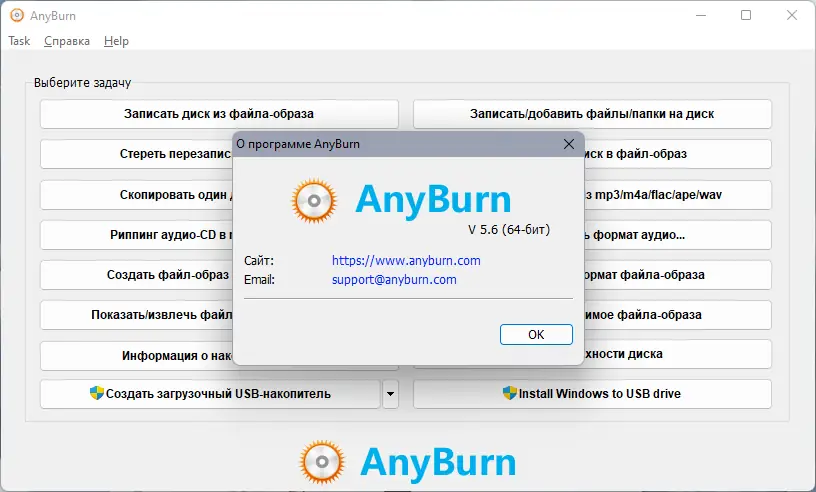Screen dimensions: 816x492
Task: Click button ending with формат аудио...
Action: [x=678, y=235]
